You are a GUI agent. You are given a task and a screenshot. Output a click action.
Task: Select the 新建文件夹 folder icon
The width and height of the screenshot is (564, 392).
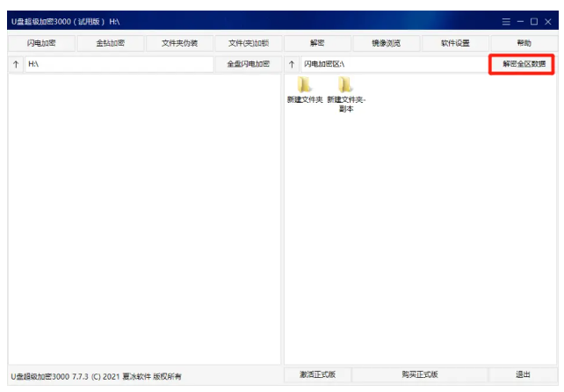click(304, 85)
